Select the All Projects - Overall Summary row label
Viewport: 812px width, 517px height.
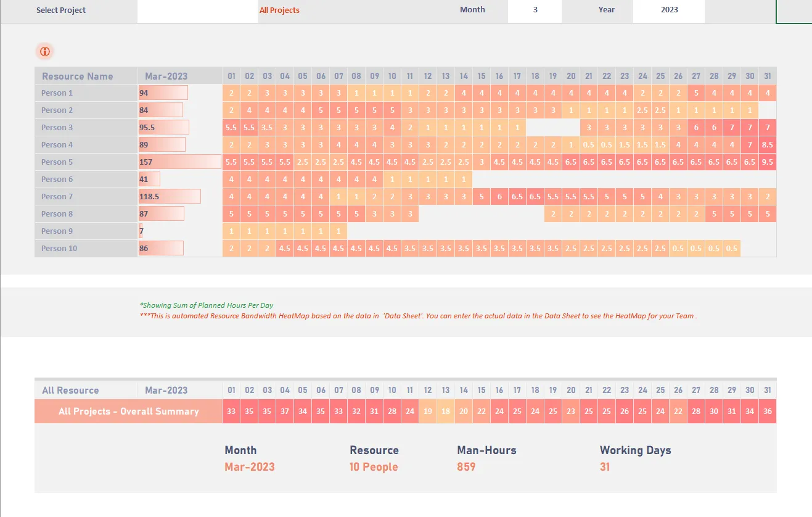click(128, 412)
